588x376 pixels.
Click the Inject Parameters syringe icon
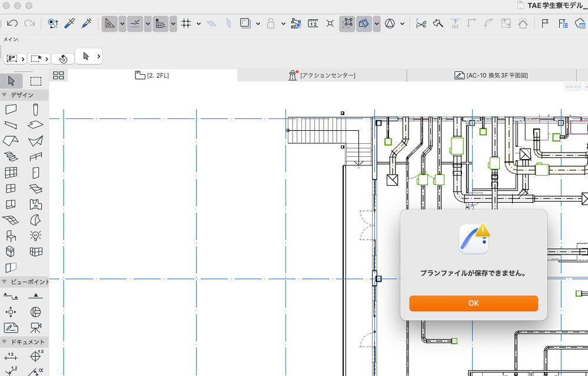(87, 24)
